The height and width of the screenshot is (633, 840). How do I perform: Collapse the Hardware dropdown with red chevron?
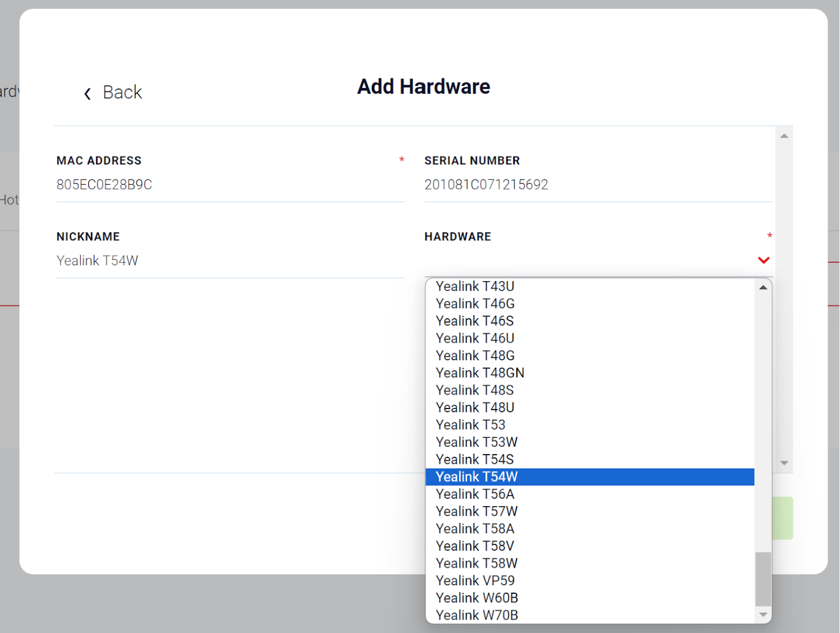[x=763, y=260]
